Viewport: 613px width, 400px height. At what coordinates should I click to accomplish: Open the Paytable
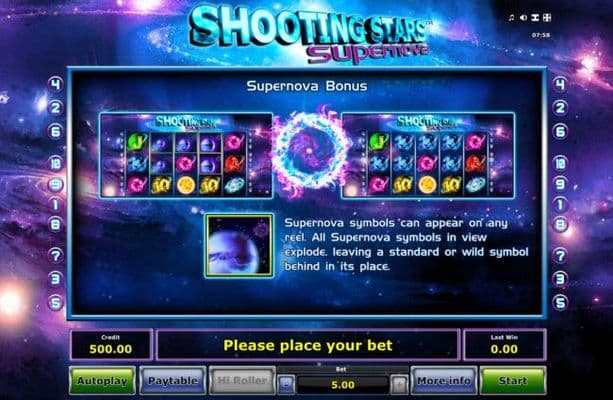(173, 380)
